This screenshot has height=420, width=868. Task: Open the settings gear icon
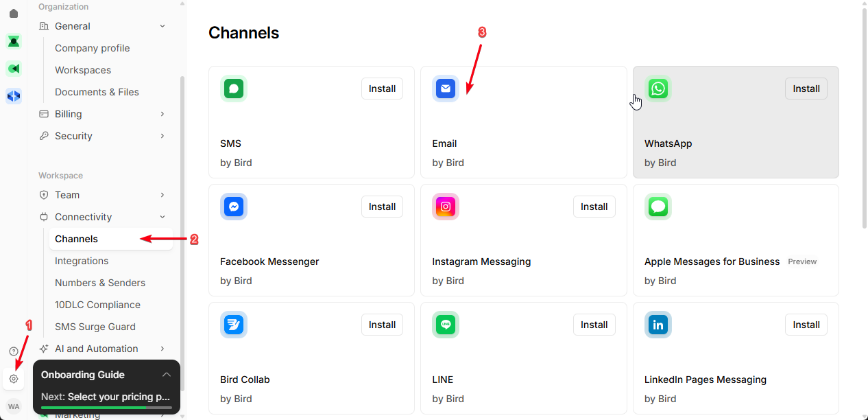[x=14, y=379]
